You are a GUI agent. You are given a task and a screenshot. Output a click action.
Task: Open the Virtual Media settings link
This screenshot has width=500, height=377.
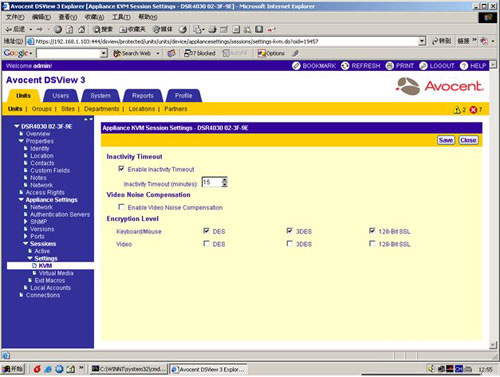(x=56, y=273)
